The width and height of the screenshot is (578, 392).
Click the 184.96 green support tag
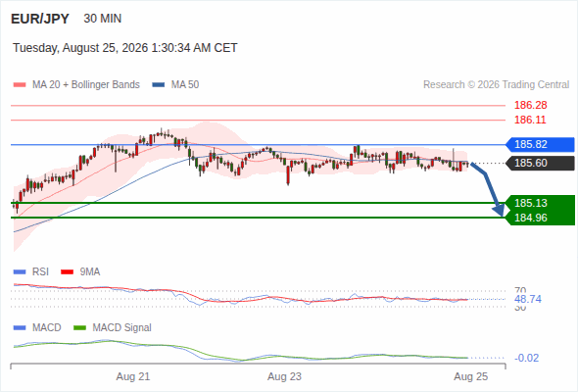coord(540,218)
